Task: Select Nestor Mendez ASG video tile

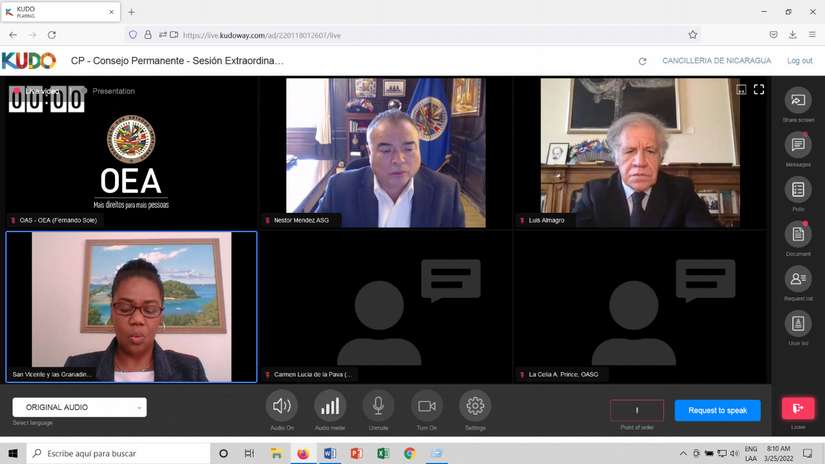Action: point(386,153)
